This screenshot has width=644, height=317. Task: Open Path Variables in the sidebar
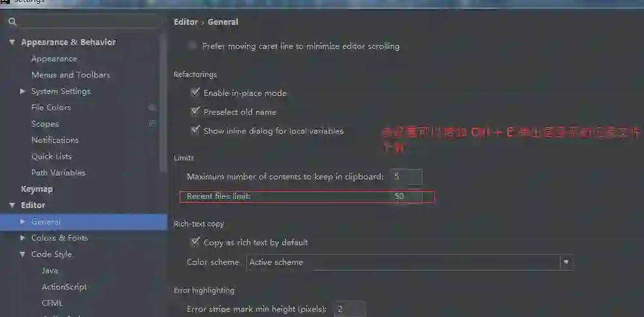[x=58, y=173]
